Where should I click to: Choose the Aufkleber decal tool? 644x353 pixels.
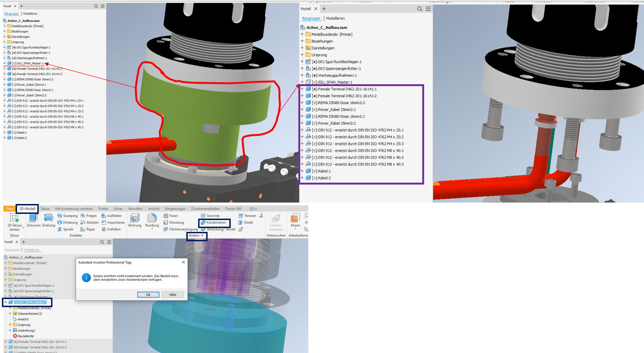coord(111,216)
